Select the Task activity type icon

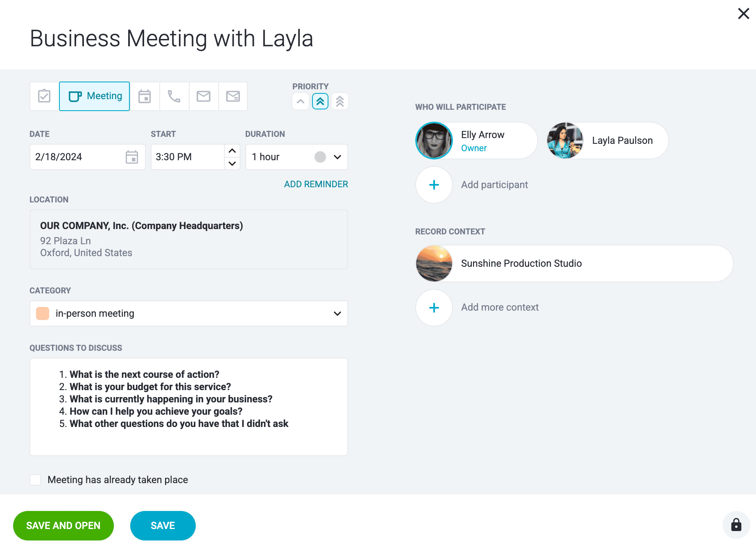[44, 96]
